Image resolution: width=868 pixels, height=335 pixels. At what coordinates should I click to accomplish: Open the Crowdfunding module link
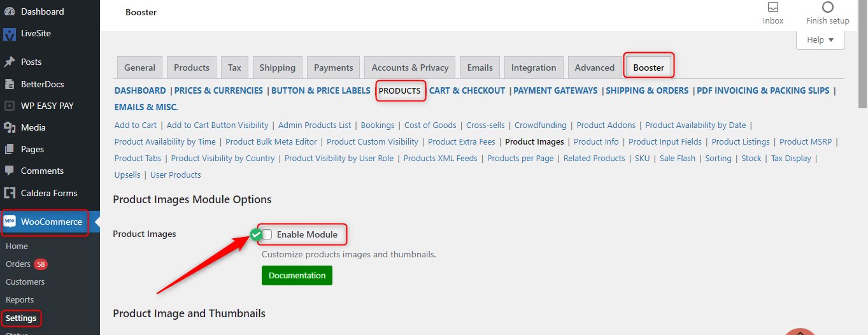tap(541, 125)
